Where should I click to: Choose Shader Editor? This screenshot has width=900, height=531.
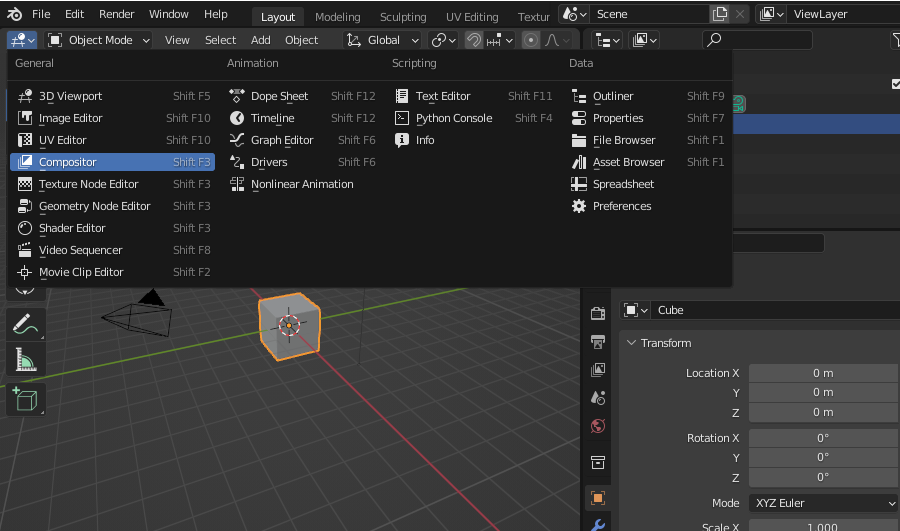(112, 228)
